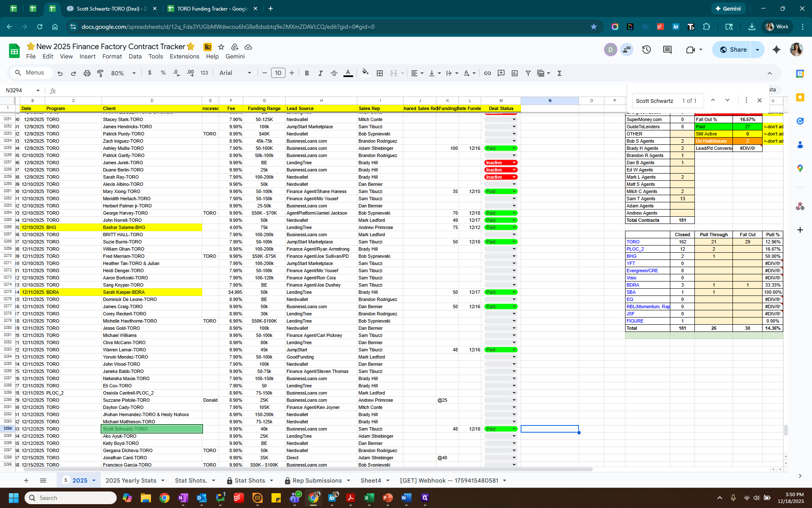
Task: Open the BDRA link in stats table
Action: (x=633, y=285)
